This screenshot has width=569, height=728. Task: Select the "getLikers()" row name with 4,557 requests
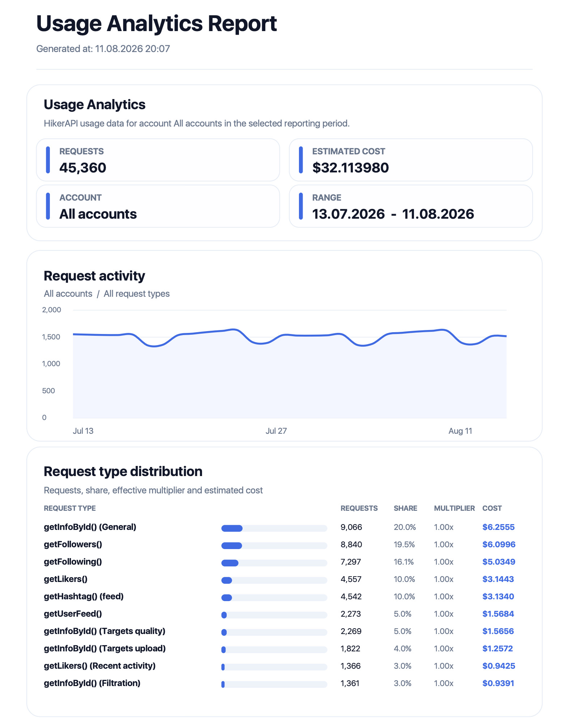(65, 579)
